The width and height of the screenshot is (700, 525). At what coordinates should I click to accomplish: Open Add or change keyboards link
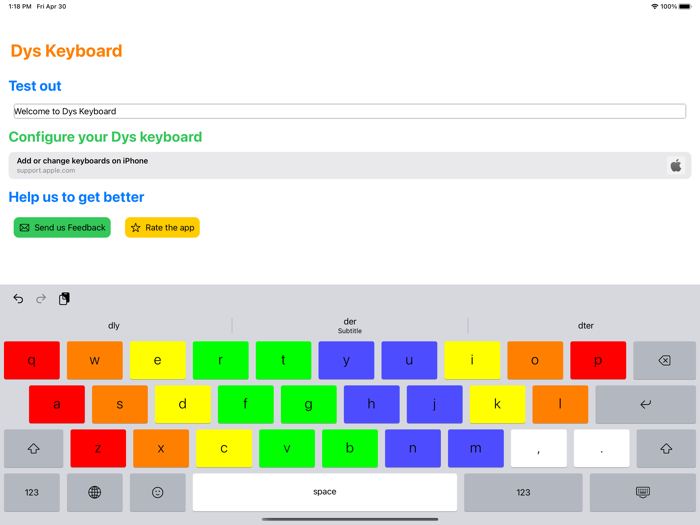tap(350, 166)
